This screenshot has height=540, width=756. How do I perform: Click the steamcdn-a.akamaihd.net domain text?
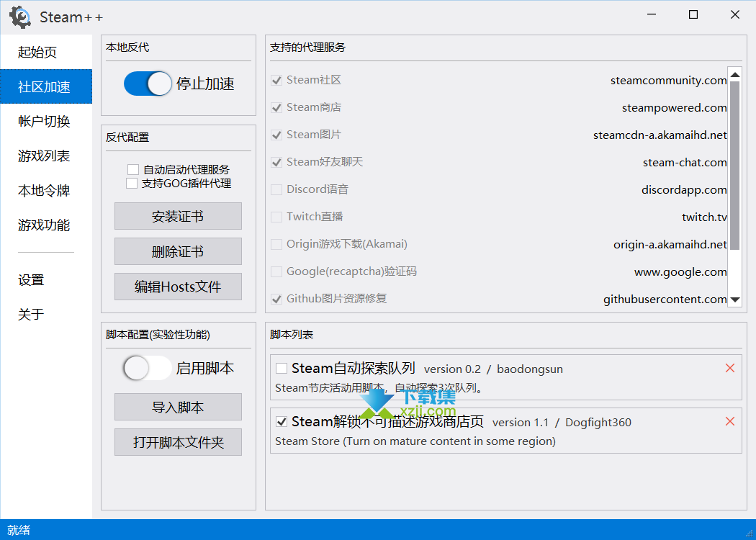pyautogui.click(x=660, y=135)
